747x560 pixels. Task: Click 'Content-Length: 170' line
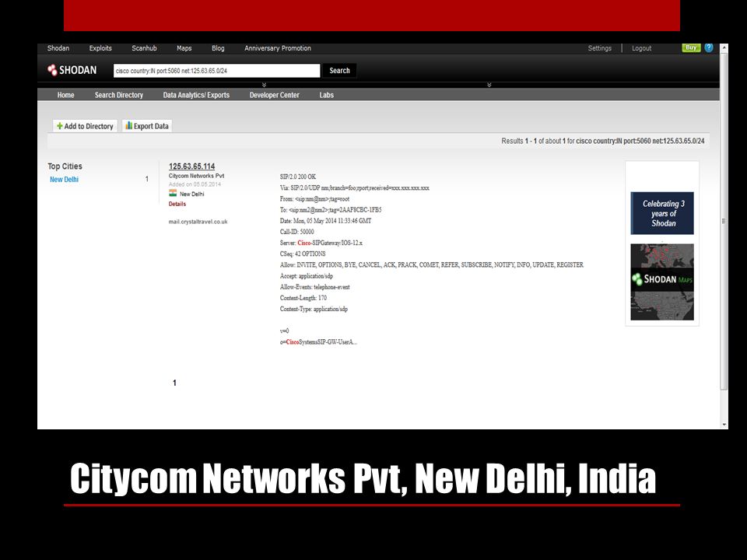click(x=303, y=298)
